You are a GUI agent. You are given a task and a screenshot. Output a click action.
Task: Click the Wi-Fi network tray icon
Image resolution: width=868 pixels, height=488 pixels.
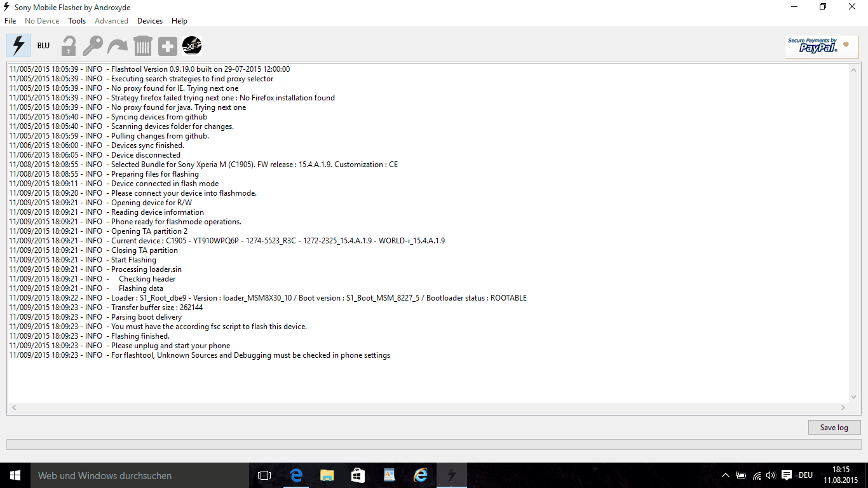(x=756, y=475)
